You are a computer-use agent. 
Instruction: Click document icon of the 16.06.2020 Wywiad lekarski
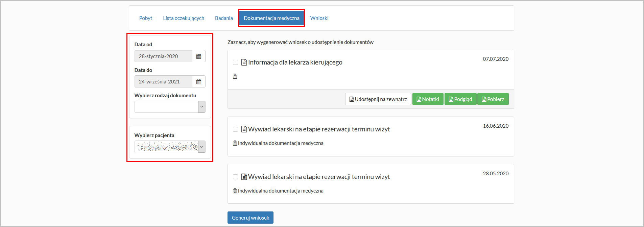coord(244,129)
